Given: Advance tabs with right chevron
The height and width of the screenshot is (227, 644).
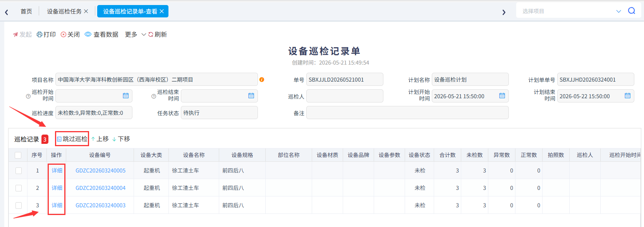Looking at the screenshot, I should (504, 12).
